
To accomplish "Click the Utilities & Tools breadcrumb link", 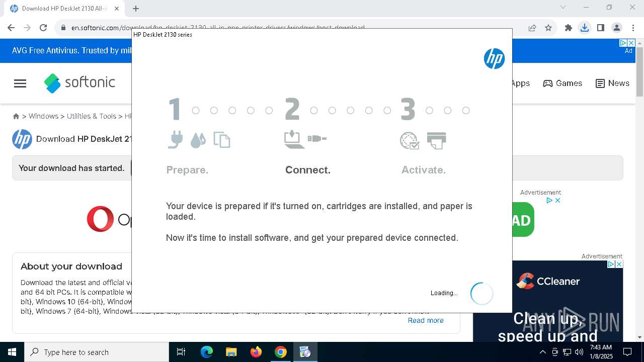I will pos(92,116).
